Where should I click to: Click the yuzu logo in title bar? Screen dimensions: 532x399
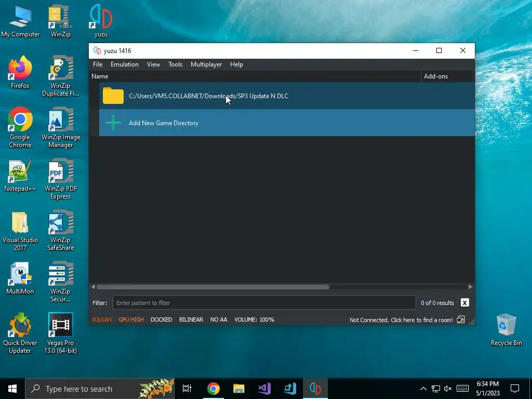point(97,50)
